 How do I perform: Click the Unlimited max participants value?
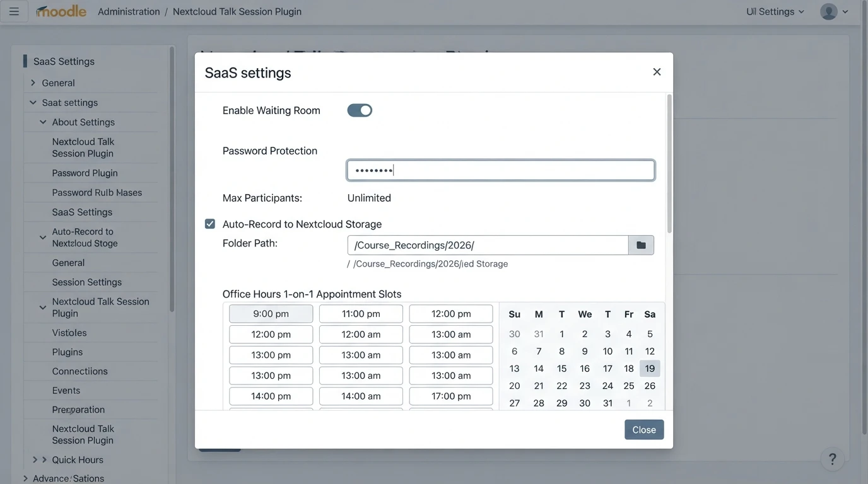369,198
